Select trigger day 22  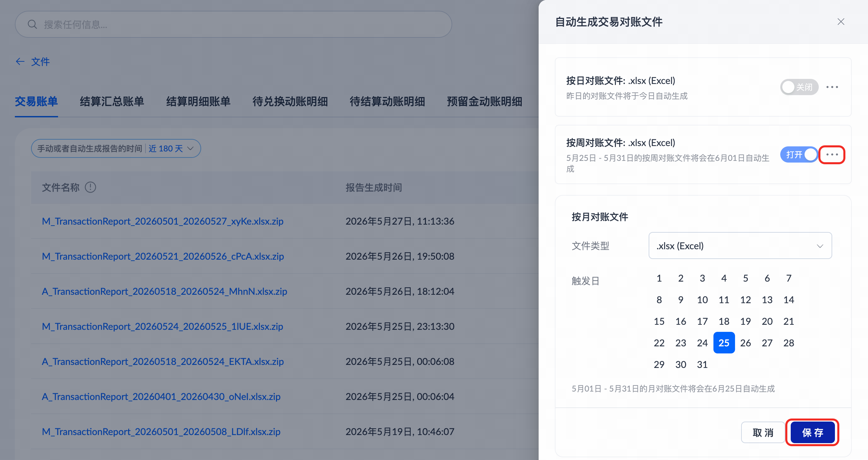point(659,343)
